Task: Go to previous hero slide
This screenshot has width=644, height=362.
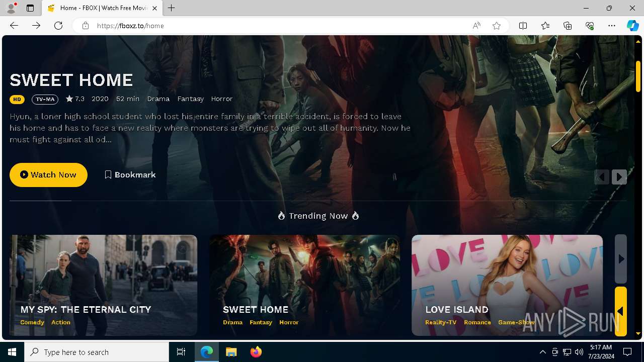Action: (602, 177)
